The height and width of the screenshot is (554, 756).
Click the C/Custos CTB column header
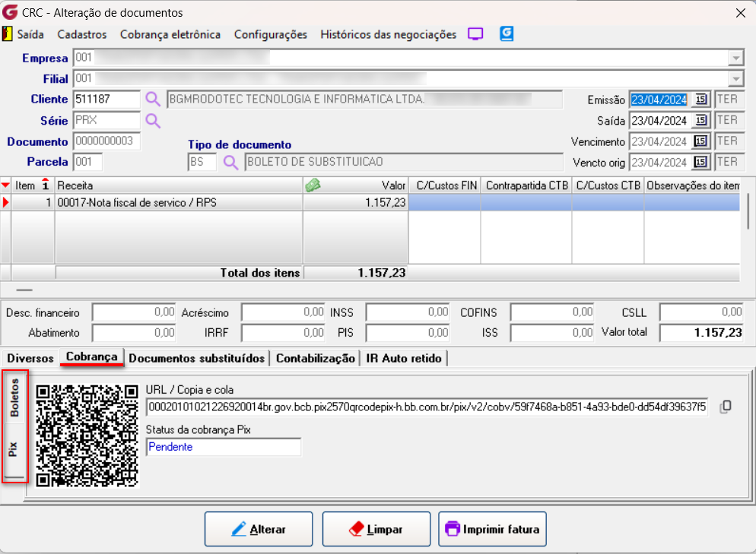point(608,185)
